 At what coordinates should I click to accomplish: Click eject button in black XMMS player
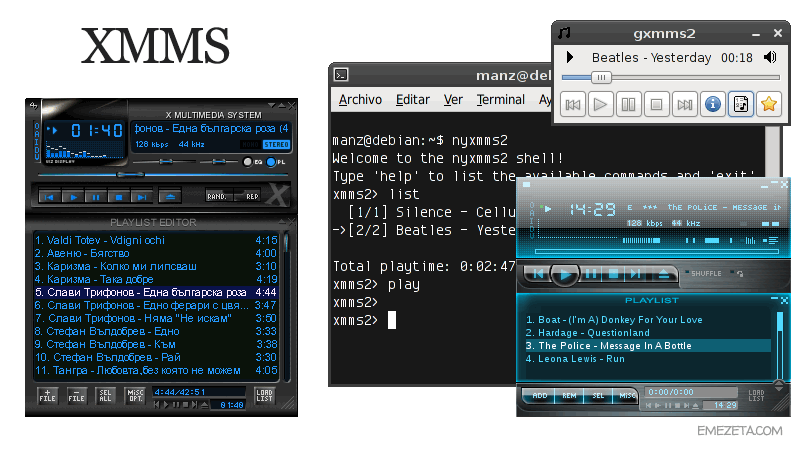(170, 197)
